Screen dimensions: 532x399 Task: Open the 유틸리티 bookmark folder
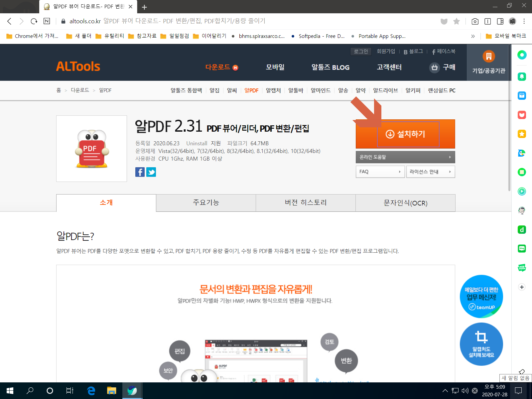click(110, 36)
